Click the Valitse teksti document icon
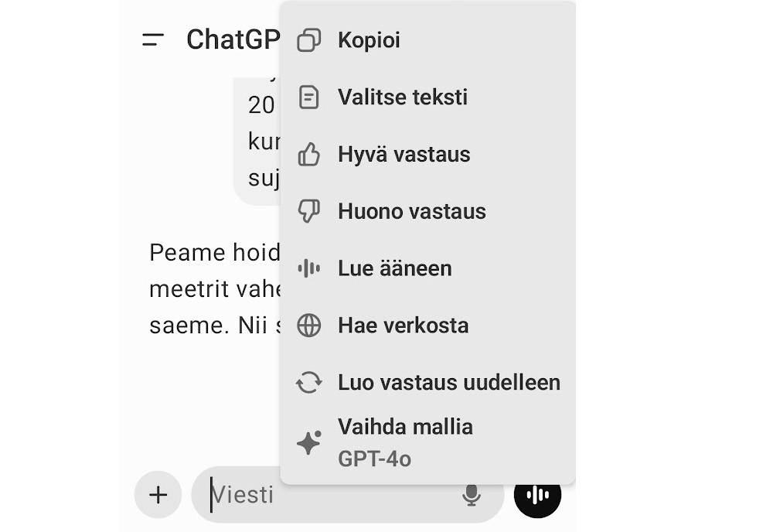This screenshot has height=532, width=773. (x=309, y=97)
